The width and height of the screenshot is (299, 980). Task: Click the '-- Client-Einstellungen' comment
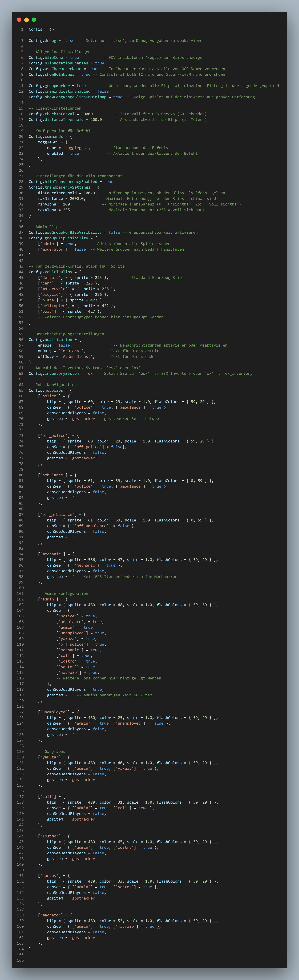coord(55,108)
